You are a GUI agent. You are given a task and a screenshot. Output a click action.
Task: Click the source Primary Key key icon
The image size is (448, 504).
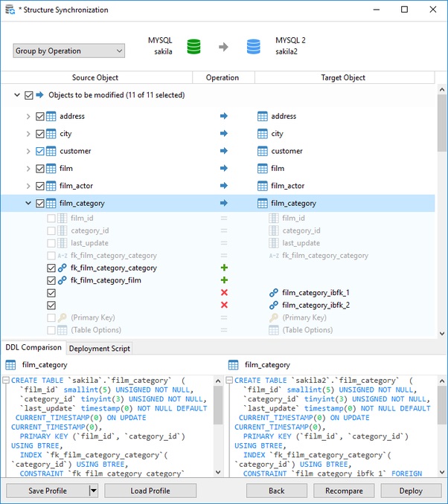click(x=62, y=317)
